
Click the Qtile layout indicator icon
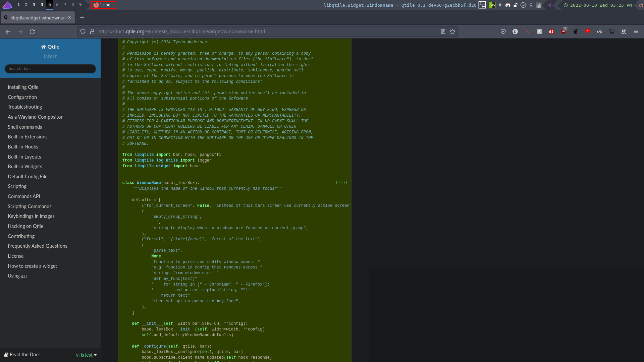482,5
